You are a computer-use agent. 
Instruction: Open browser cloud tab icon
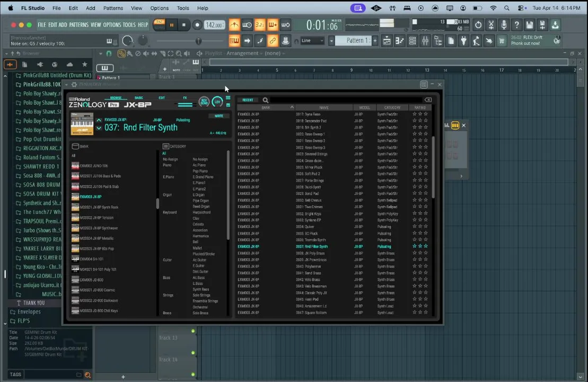pyautogui.click(x=69, y=65)
